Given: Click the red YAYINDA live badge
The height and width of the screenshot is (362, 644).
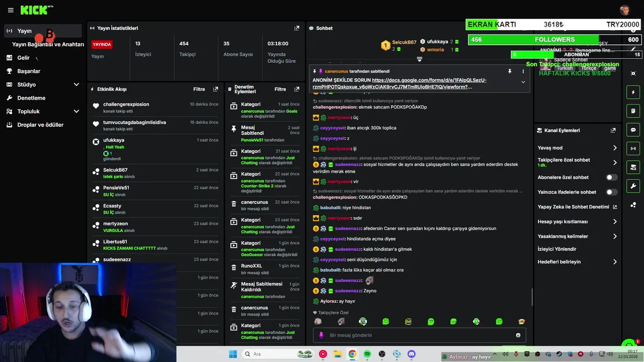Looking at the screenshot, I should pyautogui.click(x=102, y=44).
